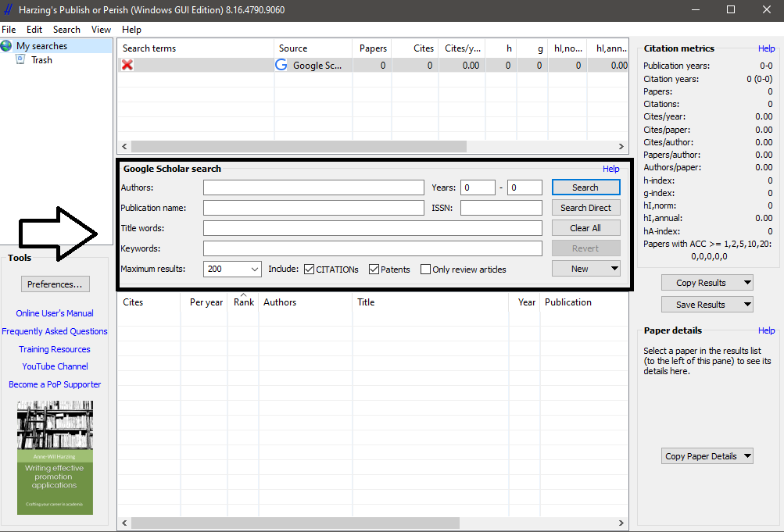Viewport: 784px width, 532px height.
Task: Click the Publish or Perish title bar icon
Action: coord(8,10)
